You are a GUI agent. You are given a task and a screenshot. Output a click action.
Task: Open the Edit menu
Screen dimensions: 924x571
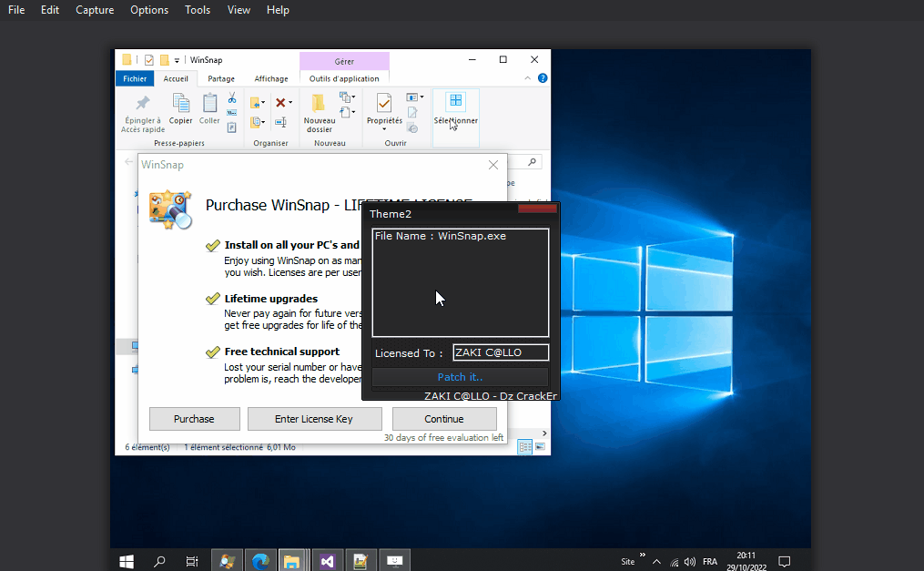50,10
